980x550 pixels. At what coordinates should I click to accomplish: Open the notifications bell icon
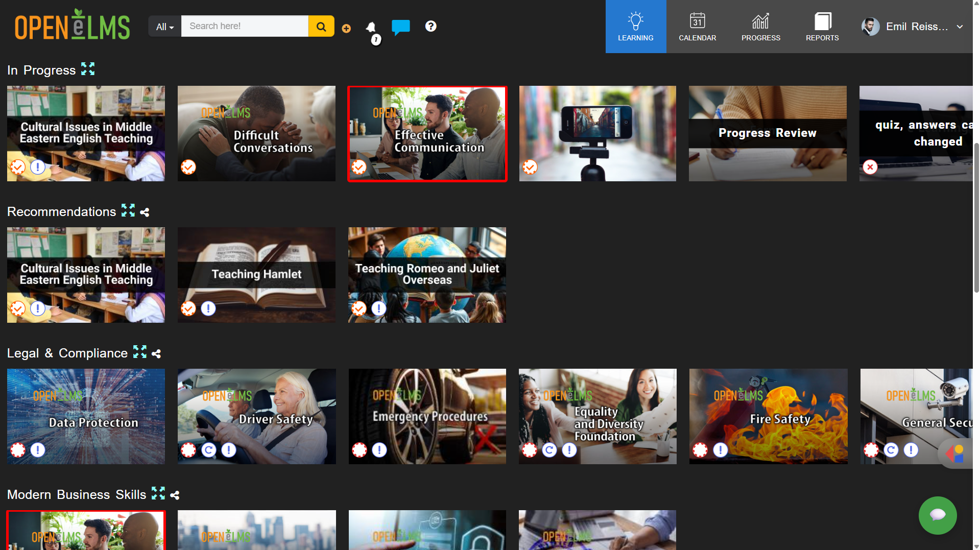tap(371, 28)
